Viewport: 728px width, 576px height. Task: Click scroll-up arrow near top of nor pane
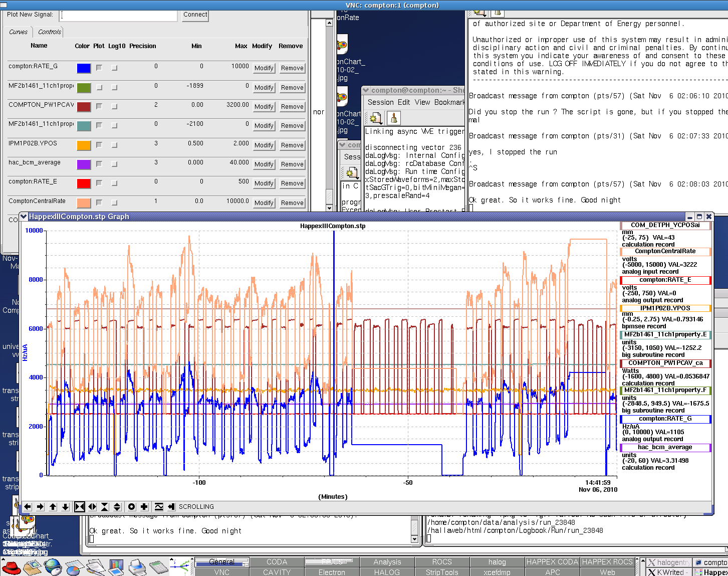[329, 23]
